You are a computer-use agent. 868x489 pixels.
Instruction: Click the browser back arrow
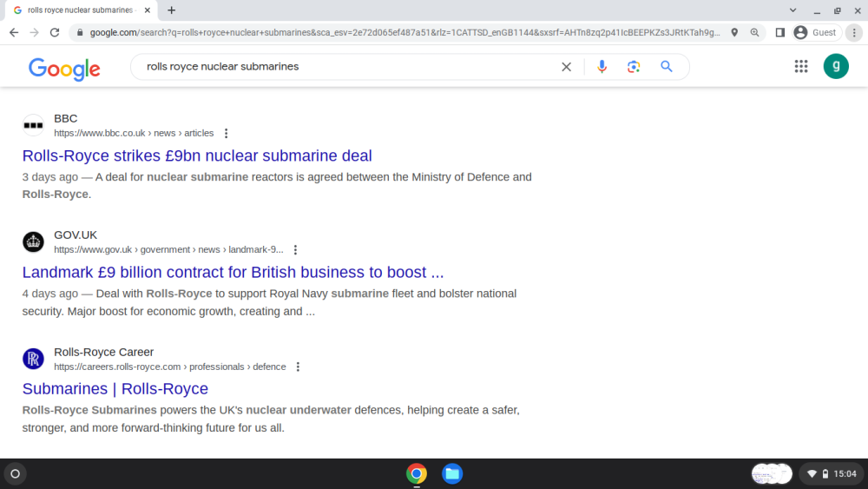(14, 33)
